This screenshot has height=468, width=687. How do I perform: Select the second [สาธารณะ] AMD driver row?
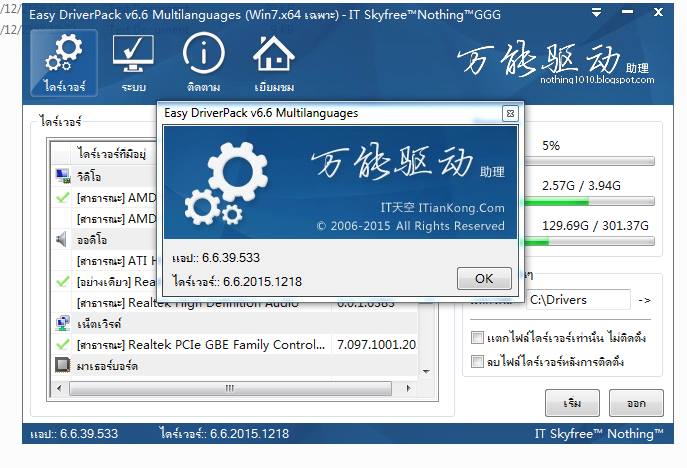coord(104,219)
